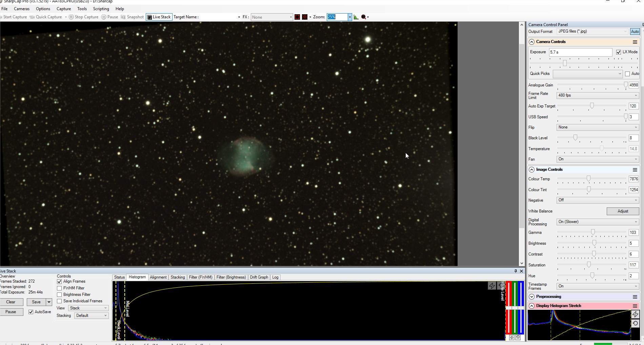
Task: Click the Gamma slider handle
Action: pyautogui.click(x=593, y=232)
